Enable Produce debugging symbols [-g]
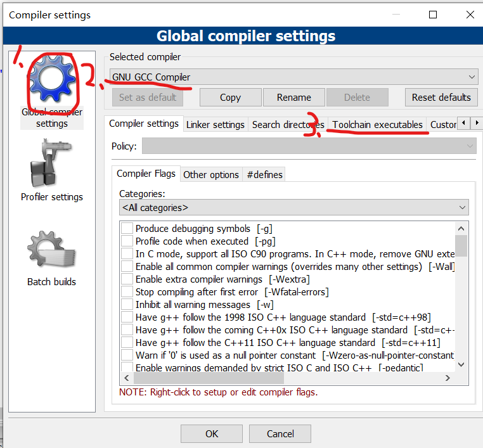The width and height of the screenshot is (483, 448). tap(127, 229)
